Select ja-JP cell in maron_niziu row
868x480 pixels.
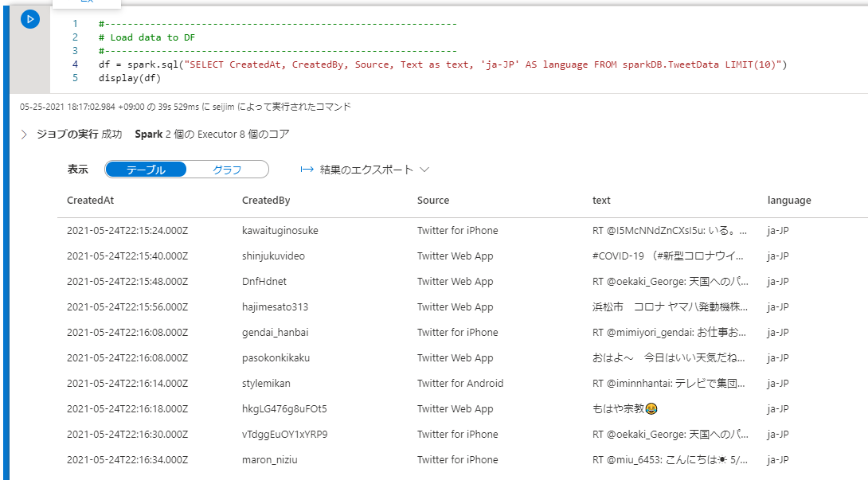pyautogui.click(x=778, y=459)
